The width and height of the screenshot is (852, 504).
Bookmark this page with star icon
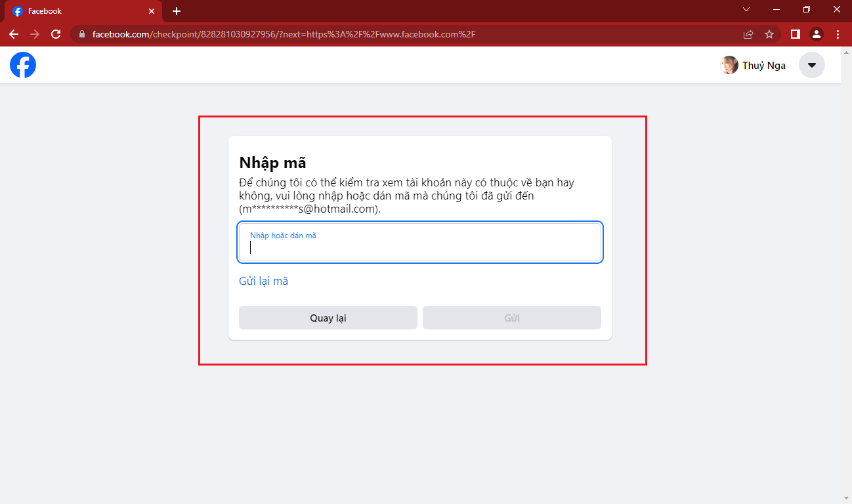coord(769,34)
